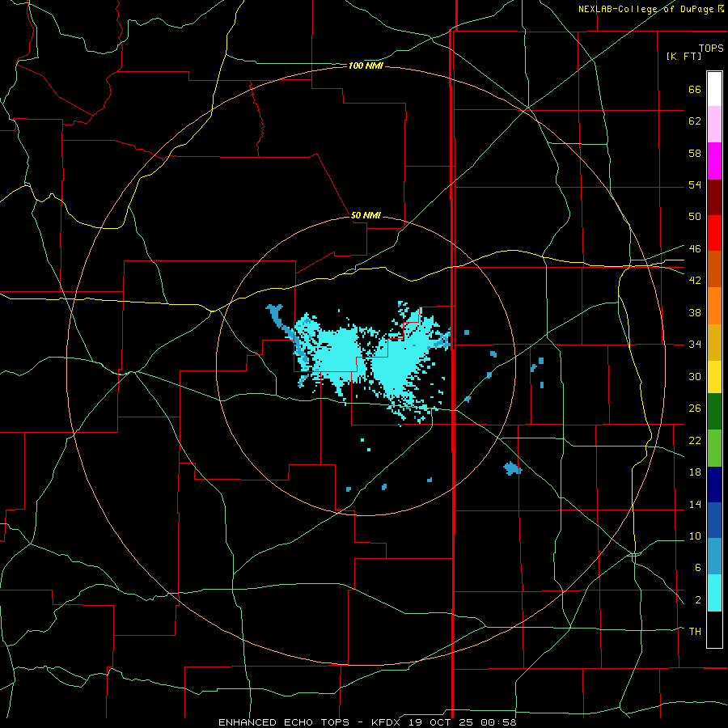Select the medium blue legend swatch
728x728 pixels.
[x=714, y=520]
